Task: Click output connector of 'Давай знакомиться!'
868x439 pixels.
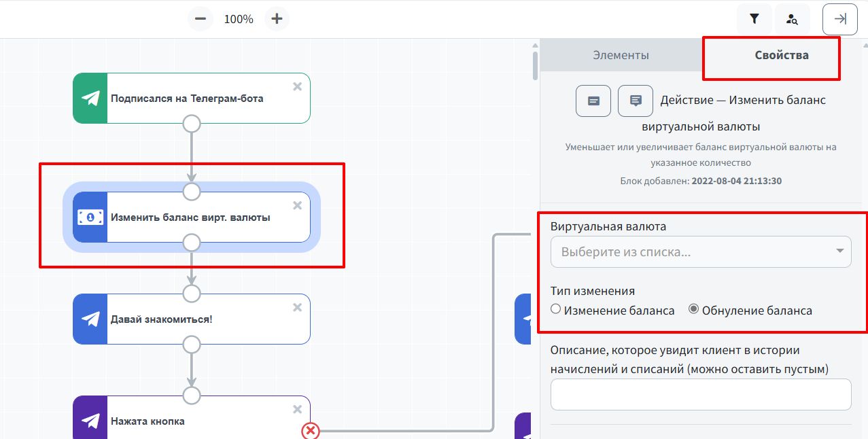Action: click(x=192, y=345)
